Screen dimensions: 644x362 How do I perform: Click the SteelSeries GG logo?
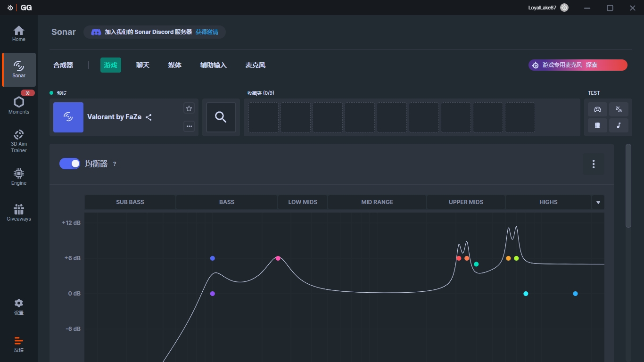coord(19,8)
